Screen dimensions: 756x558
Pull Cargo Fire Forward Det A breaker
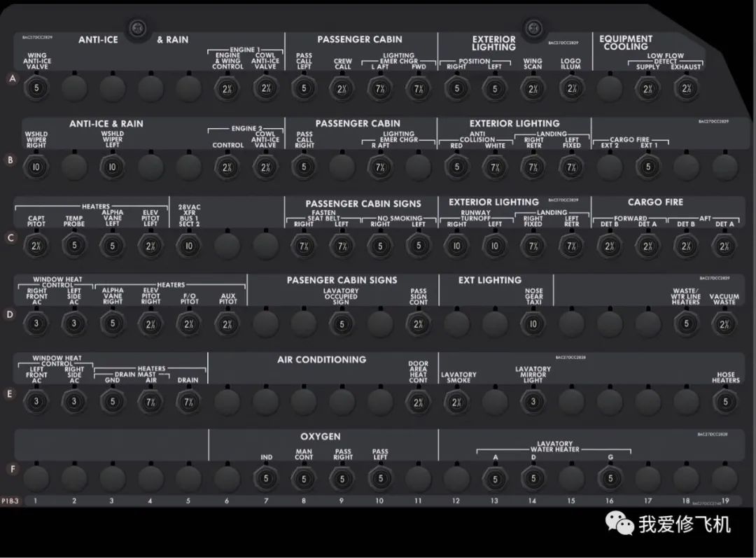click(647, 246)
